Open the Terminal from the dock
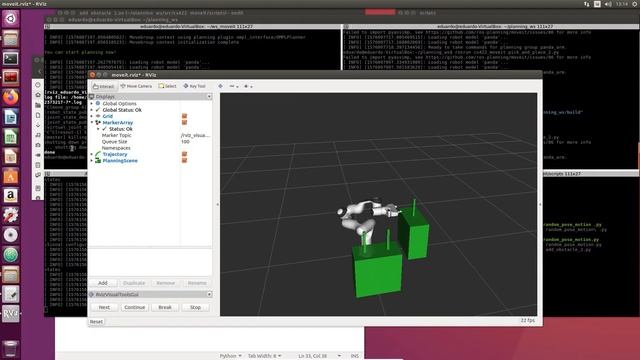This screenshot has width=640, height=360. coord(11,58)
